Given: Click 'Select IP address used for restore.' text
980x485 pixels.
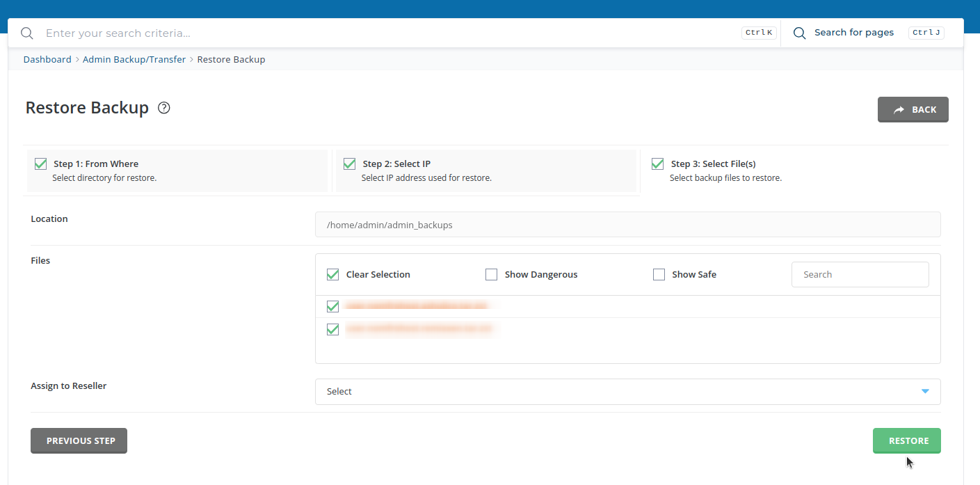Looking at the screenshot, I should pos(426,178).
